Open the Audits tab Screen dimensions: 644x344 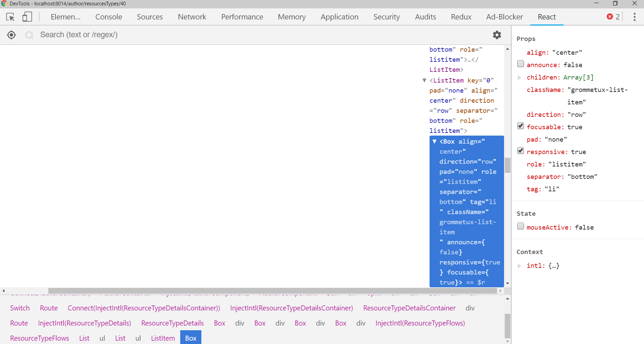pos(426,17)
